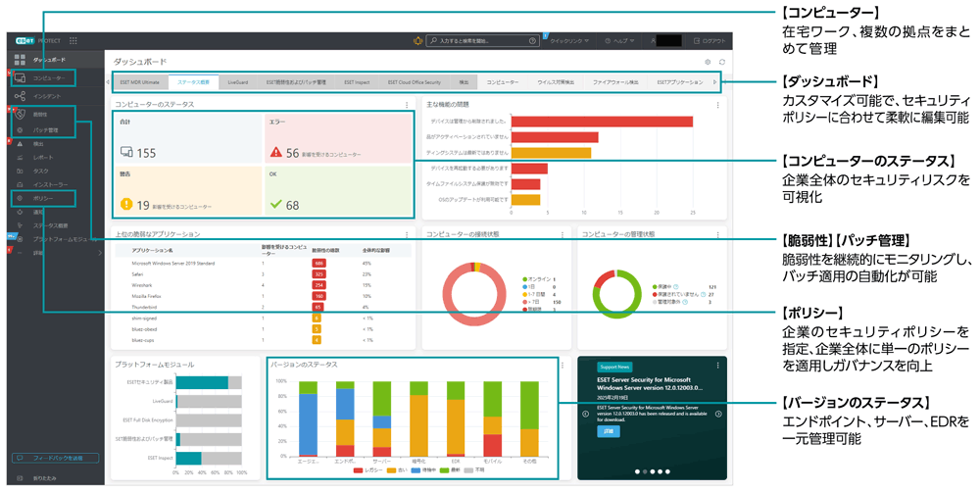Refresh the dashboard with the reload icon
The image size is (980, 492).
coord(722,62)
